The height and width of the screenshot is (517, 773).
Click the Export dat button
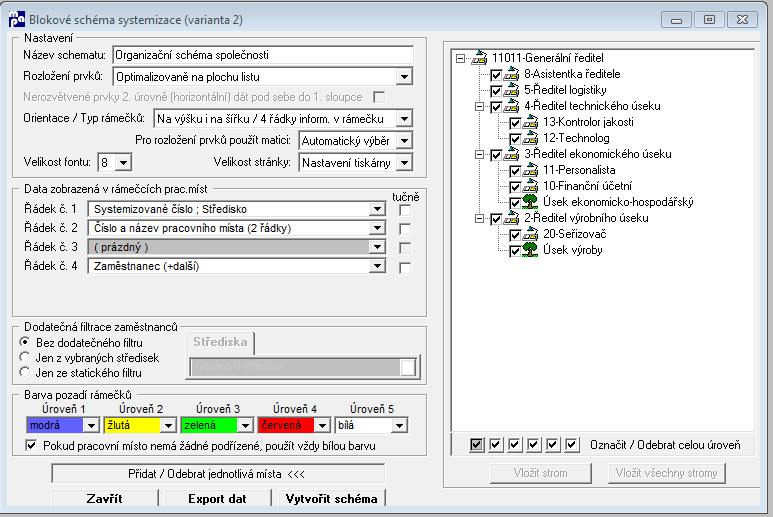tap(217, 498)
